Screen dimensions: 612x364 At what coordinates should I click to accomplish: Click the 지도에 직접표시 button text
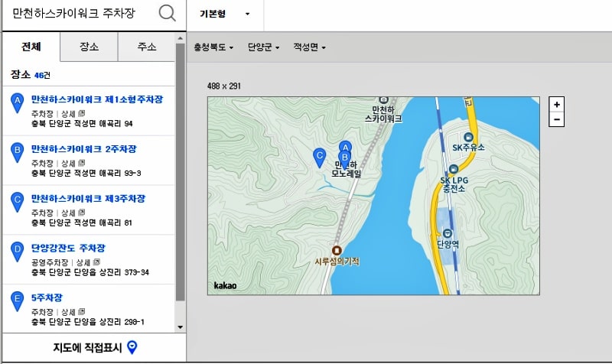click(x=87, y=348)
